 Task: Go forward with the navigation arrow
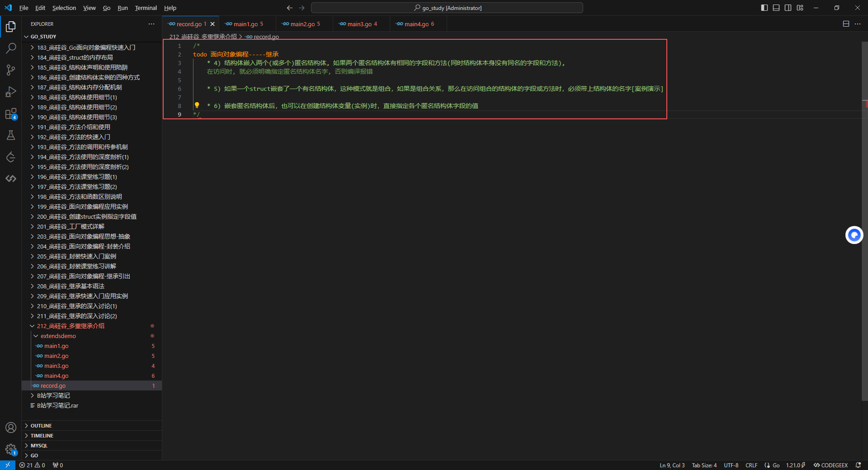click(x=302, y=8)
